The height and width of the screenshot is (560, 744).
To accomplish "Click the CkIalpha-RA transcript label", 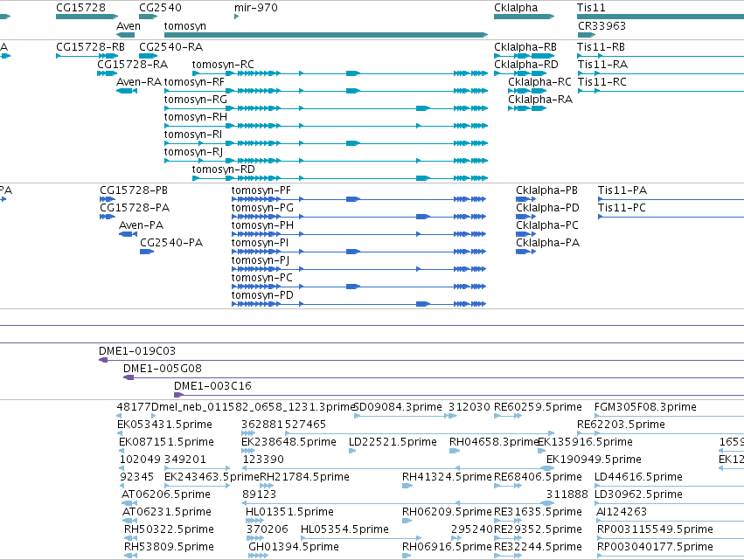I will [540, 100].
